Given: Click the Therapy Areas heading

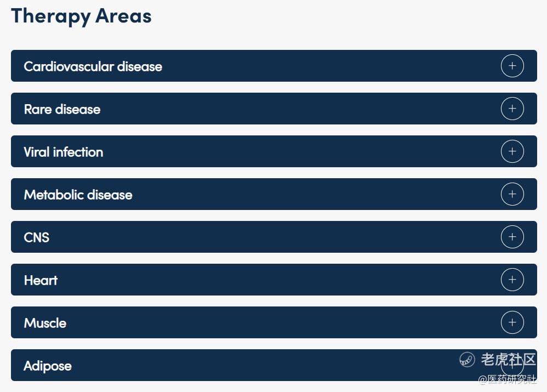Looking at the screenshot, I should click(81, 16).
